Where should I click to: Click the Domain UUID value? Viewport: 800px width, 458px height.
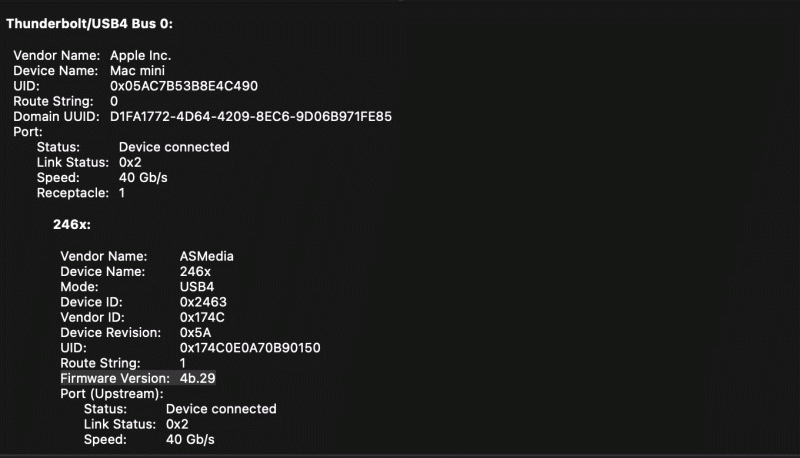[250, 117]
